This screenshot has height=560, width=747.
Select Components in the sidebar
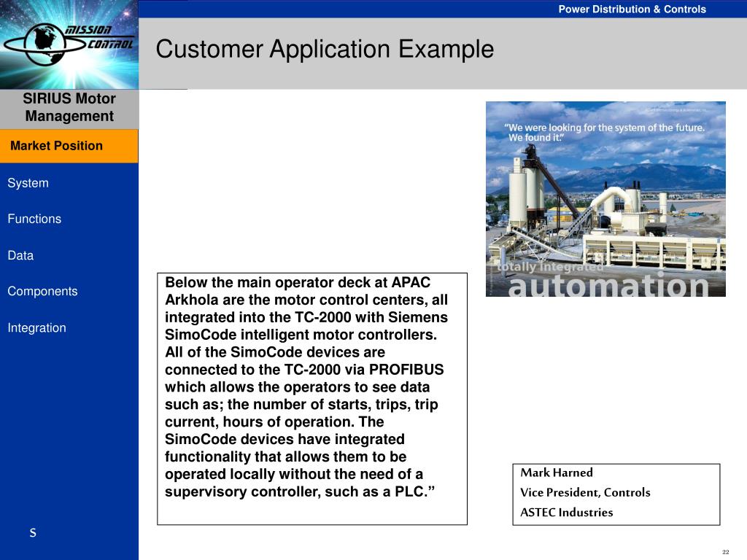pyautogui.click(x=42, y=292)
